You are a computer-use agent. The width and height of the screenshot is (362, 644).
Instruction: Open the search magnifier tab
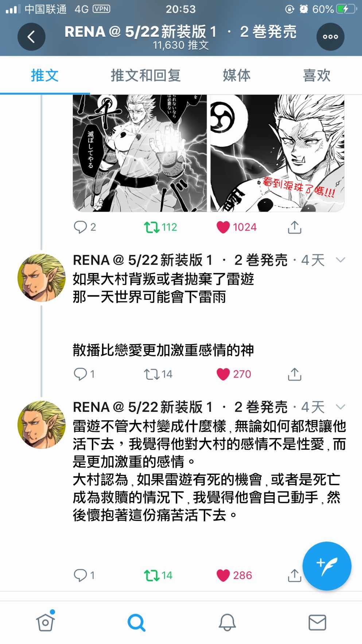[x=136, y=622]
